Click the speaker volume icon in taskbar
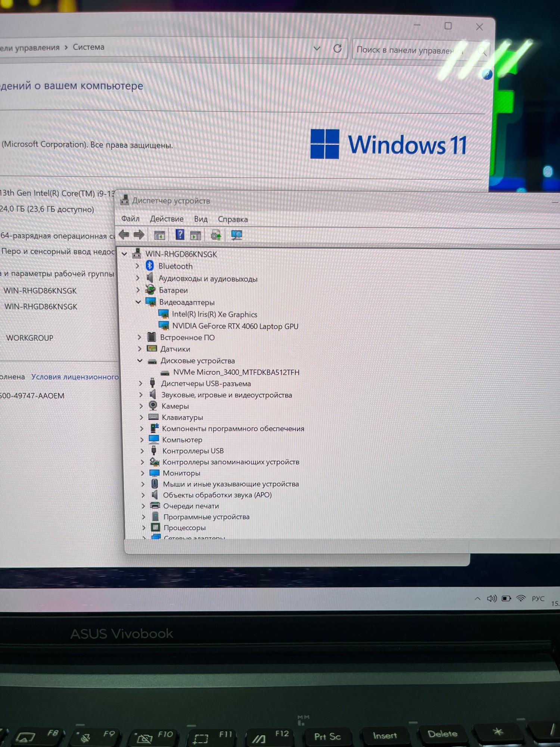560x747 pixels. [491, 599]
